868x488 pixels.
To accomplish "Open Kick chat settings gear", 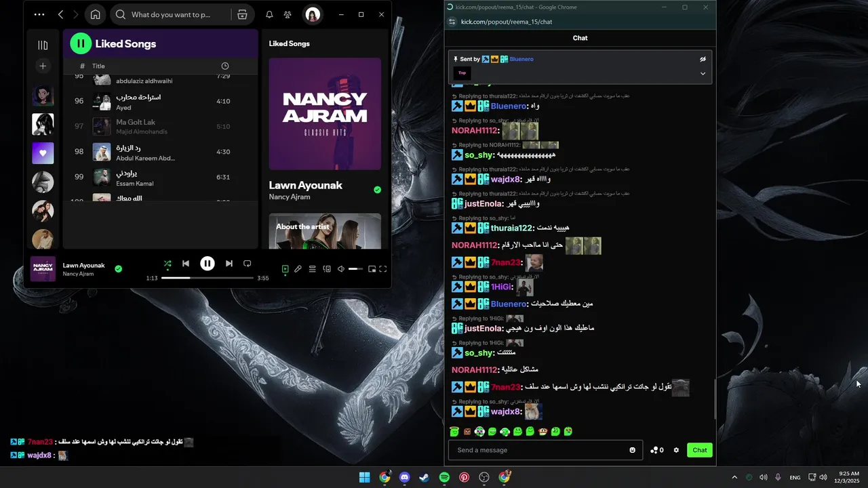I will pos(676,450).
